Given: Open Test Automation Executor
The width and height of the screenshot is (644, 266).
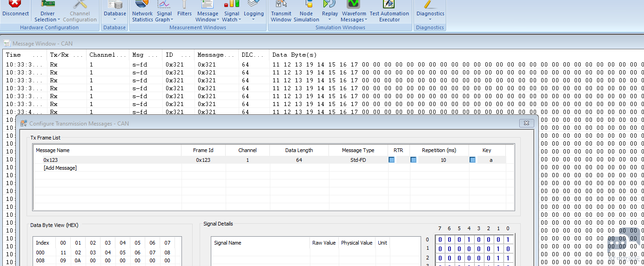Looking at the screenshot, I should pyautogui.click(x=389, y=11).
